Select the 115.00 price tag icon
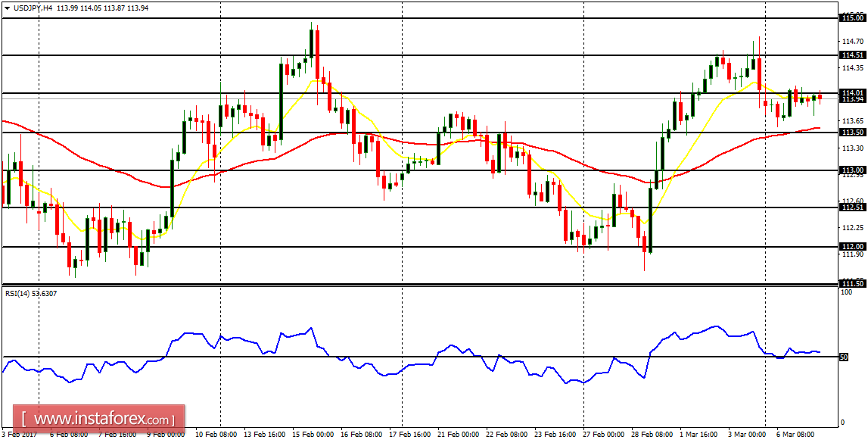 [853, 16]
